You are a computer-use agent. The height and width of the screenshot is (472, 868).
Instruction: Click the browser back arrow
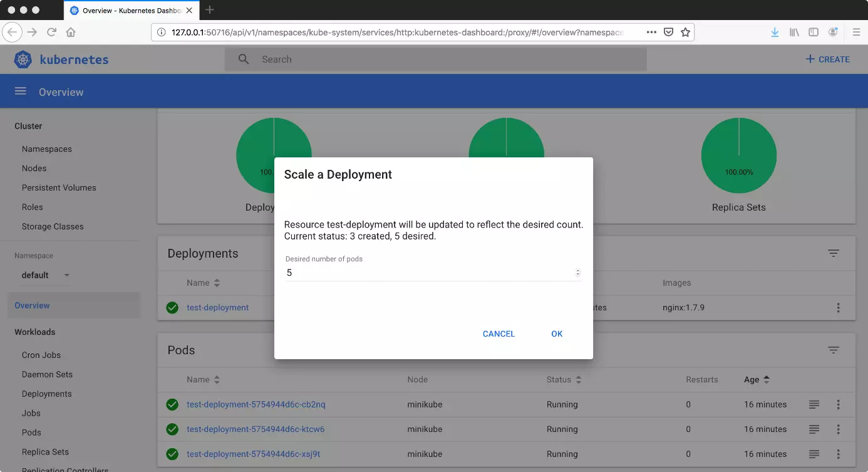(x=13, y=32)
